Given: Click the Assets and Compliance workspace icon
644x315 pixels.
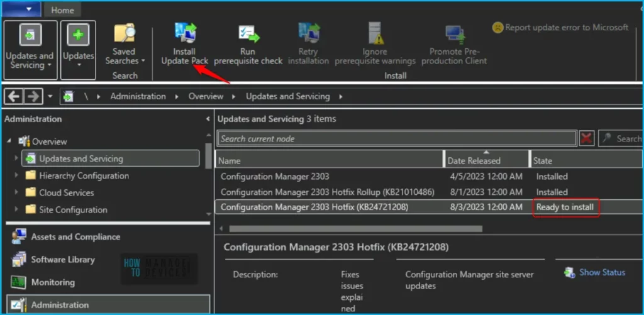Looking at the screenshot, I should (x=19, y=236).
